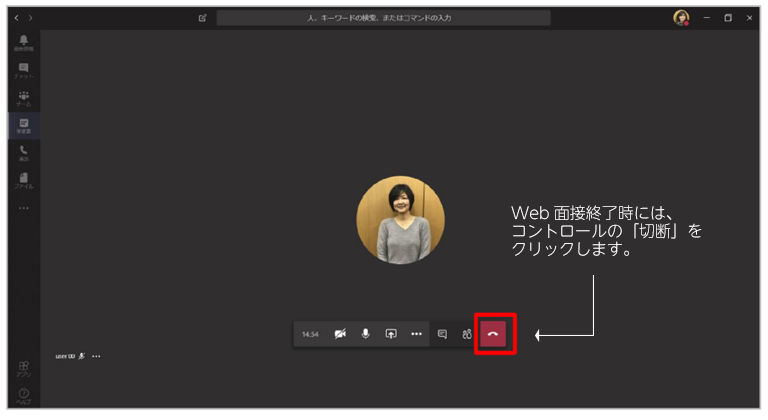Open the share screen tray
Screen dimensions: 768x420
click(391, 334)
